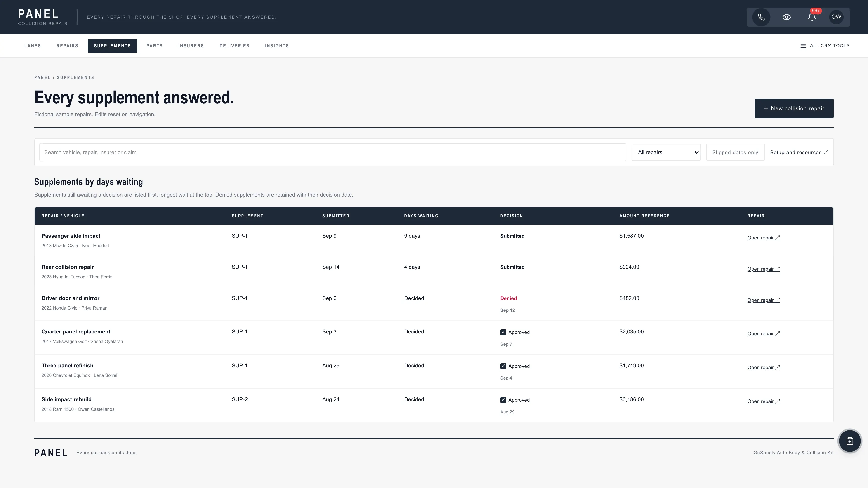Open repair for Three-panel refinish

pyautogui.click(x=764, y=367)
